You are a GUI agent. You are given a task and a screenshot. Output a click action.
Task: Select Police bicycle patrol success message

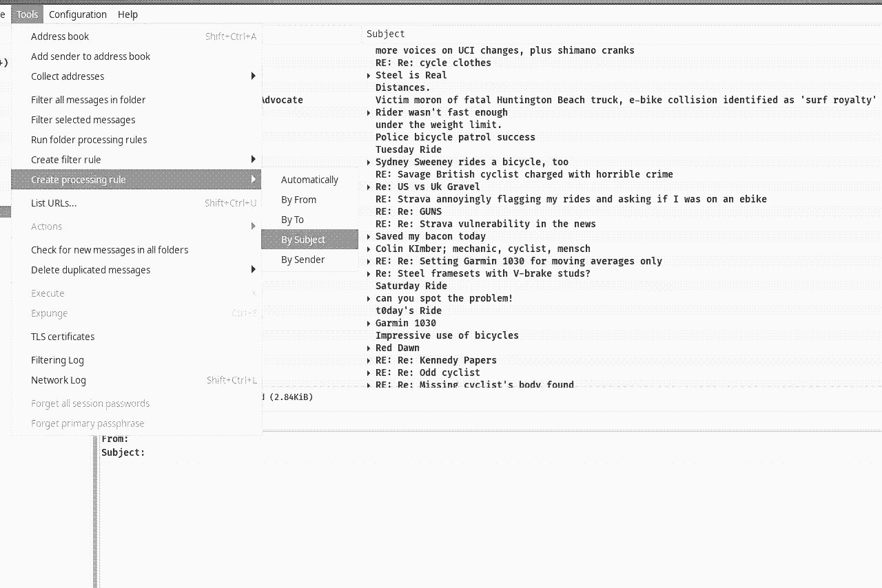tap(455, 137)
